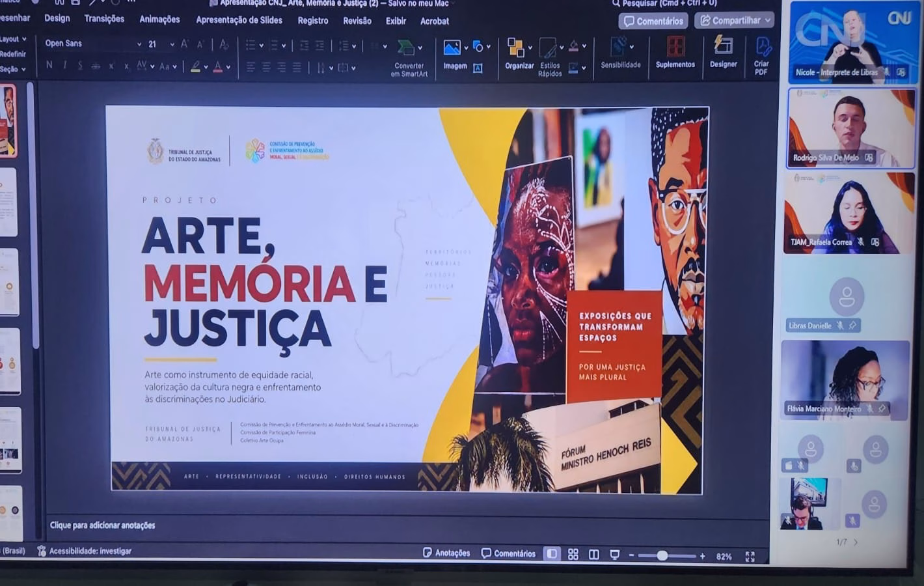Click the zoom in plus icon
This screenshot has width=924, height=586.
click(702, 556)
